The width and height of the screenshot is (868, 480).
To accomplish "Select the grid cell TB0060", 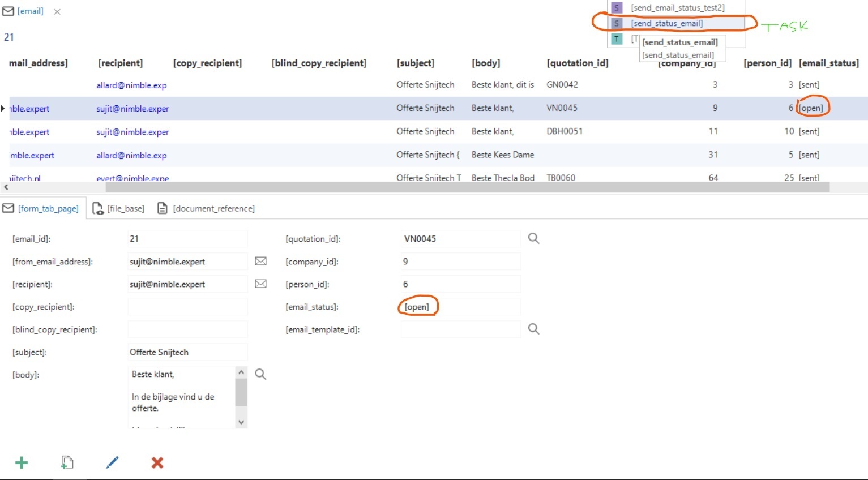I will [561, 177].
